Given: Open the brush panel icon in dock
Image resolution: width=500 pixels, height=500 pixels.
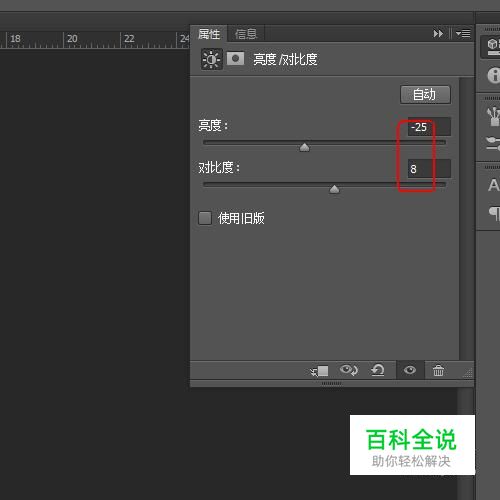Looking at the screenshot, I should 493,143.
